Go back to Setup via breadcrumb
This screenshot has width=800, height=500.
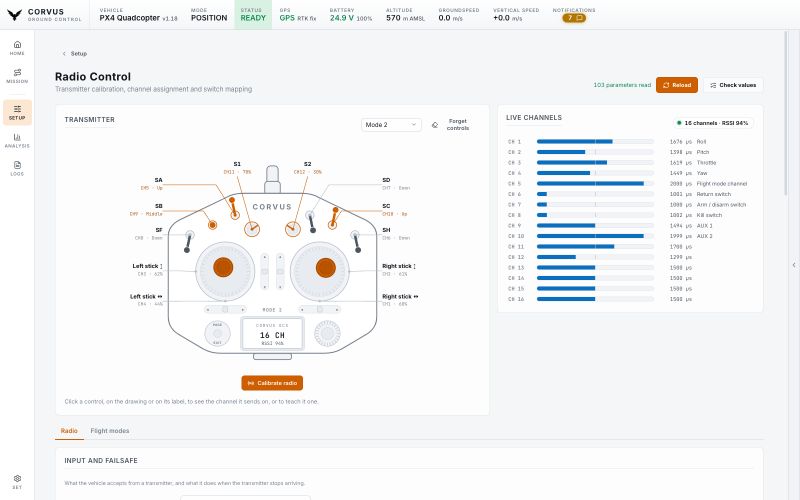point(74,54)
